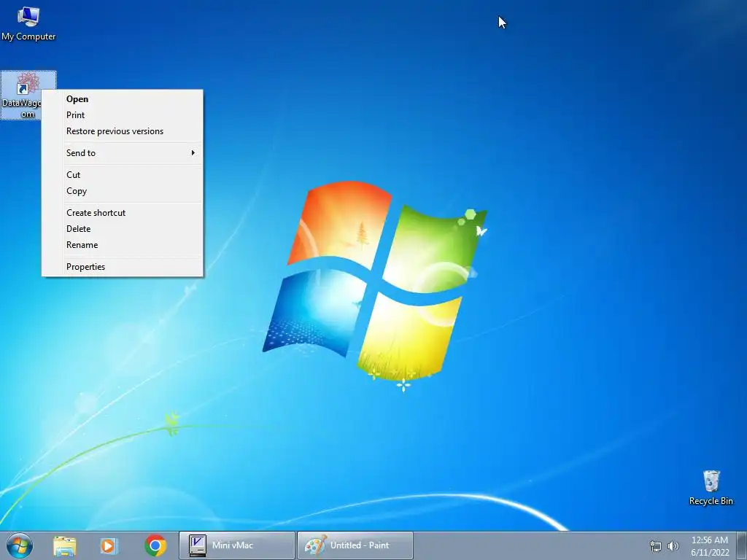Click the Show Desktop strip beside the clock
This screenshot has height=560, width=747.
click(741, 545)
